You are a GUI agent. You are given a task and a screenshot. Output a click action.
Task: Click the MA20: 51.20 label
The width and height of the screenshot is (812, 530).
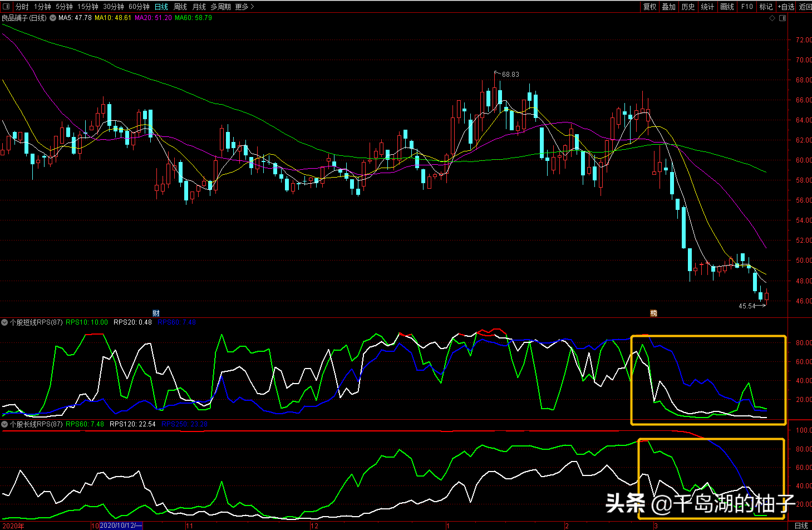point(153,18)
